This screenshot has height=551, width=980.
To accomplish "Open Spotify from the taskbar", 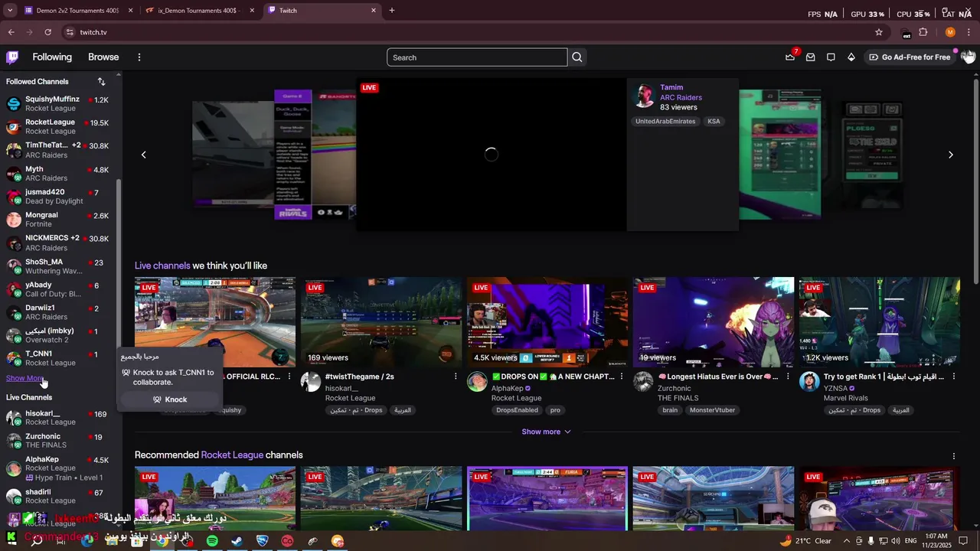I will (212, 541).
